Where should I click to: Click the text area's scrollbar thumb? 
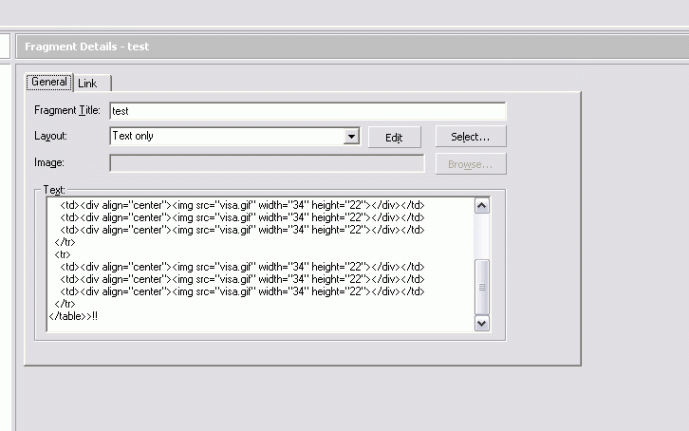[x=482, y=285]
